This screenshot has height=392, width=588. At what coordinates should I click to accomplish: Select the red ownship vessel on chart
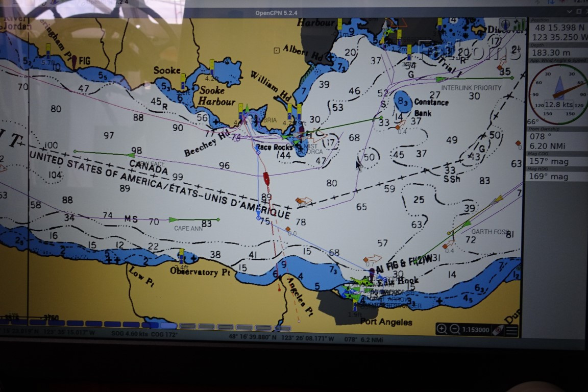click(x=266, y=179)
